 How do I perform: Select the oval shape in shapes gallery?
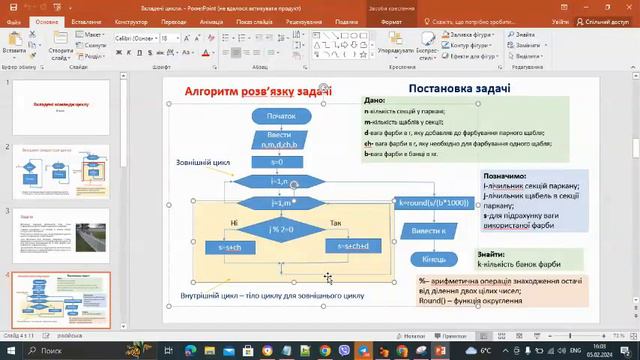[x=353, y=36]
